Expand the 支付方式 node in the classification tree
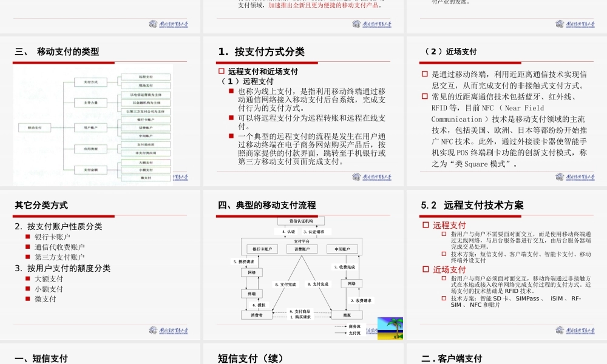This screenshot has width=607, height=364. (90, 83)
